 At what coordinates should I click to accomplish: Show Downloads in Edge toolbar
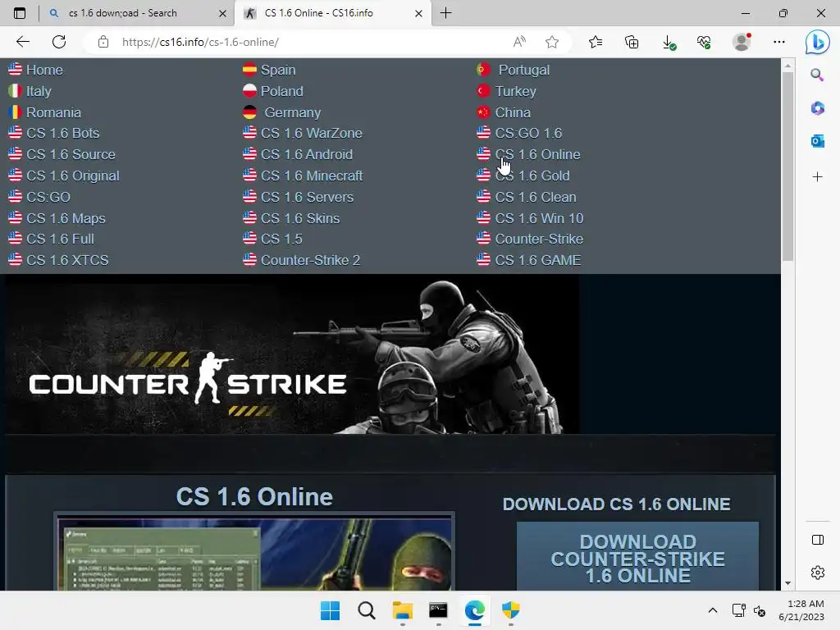669,42
